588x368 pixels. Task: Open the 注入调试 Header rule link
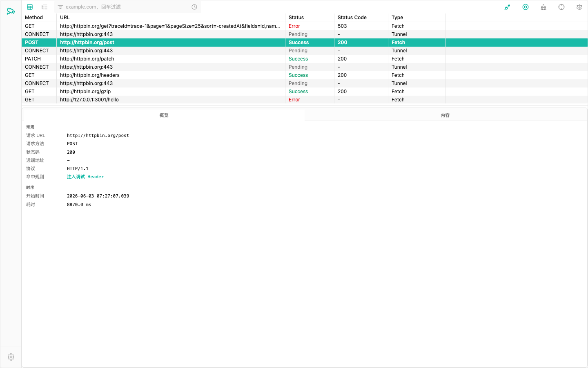tap(85, 177)
